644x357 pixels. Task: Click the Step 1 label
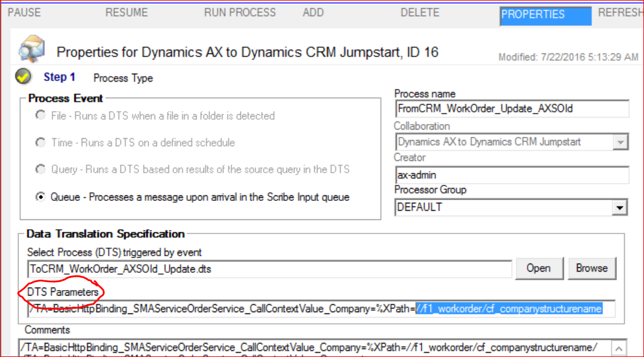(x=60, y=77)
